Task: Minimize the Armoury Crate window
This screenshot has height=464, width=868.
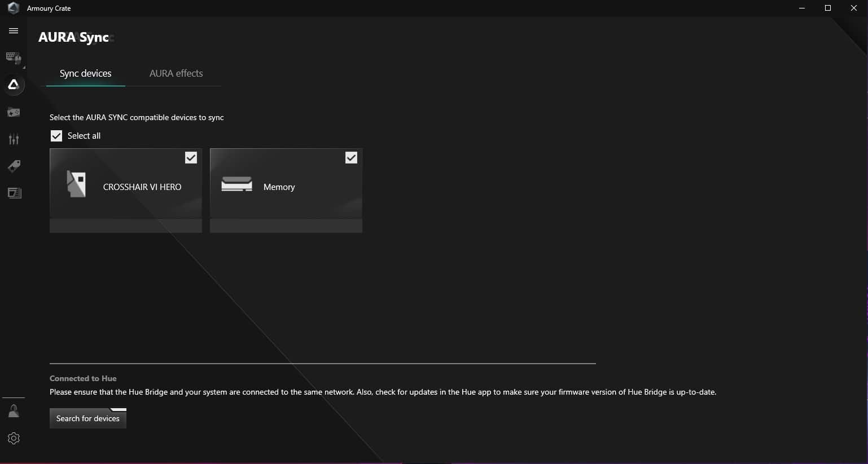Action: point(802,8)
